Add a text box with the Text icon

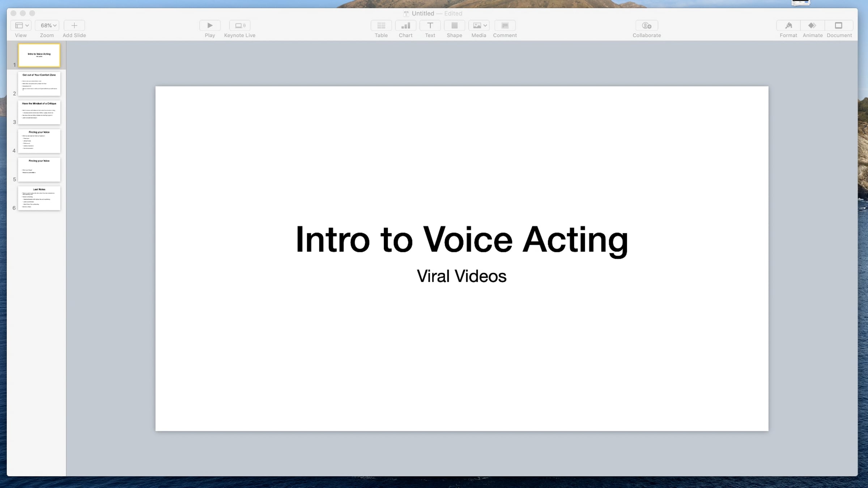pos(430,25)
